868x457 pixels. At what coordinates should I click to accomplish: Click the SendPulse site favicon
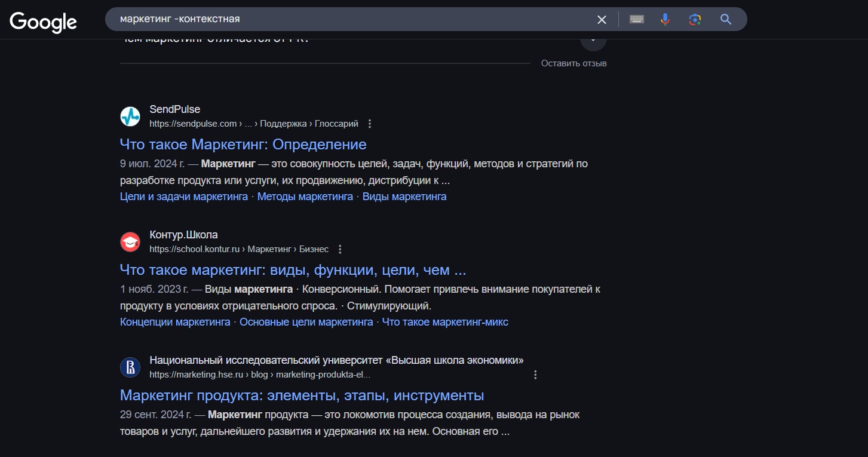coord(130,116)
